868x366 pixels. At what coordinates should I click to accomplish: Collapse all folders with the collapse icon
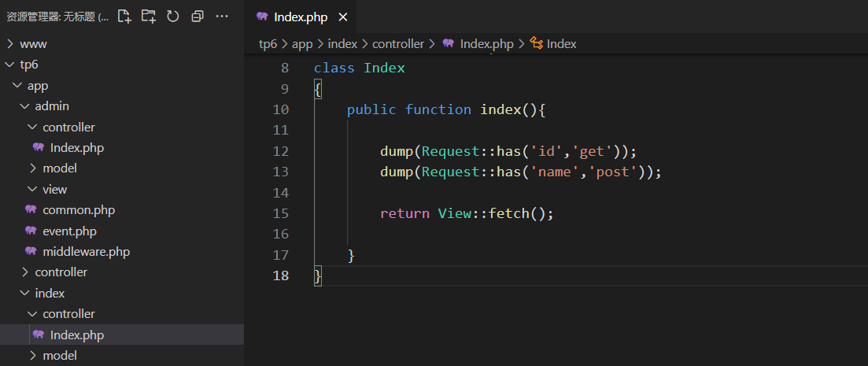197,17
